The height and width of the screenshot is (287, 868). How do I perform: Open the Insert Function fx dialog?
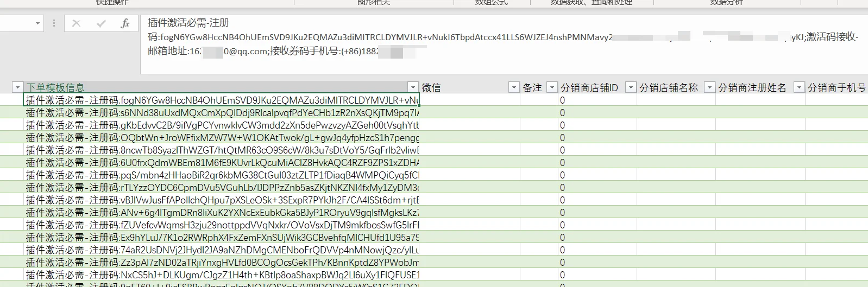pyautogui.click(x=125, y=23)
